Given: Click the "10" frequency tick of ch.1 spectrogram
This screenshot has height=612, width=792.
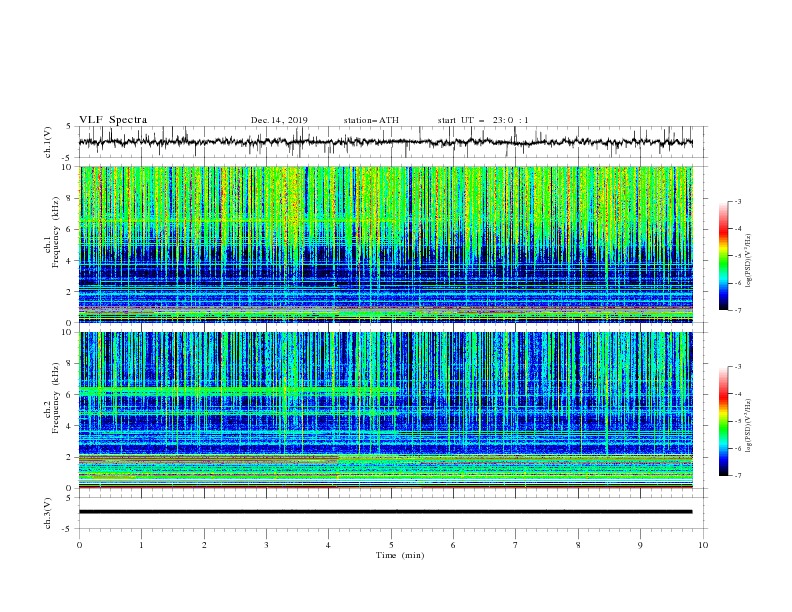Looking at the screenshot, I should point(67,167).
